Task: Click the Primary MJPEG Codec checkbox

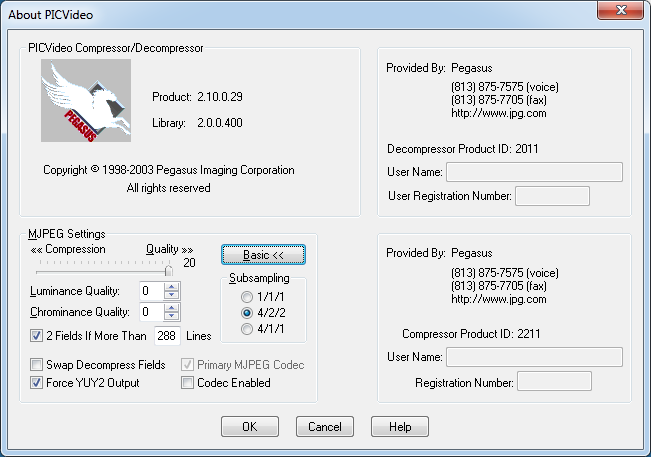Action: pos(187,365)
